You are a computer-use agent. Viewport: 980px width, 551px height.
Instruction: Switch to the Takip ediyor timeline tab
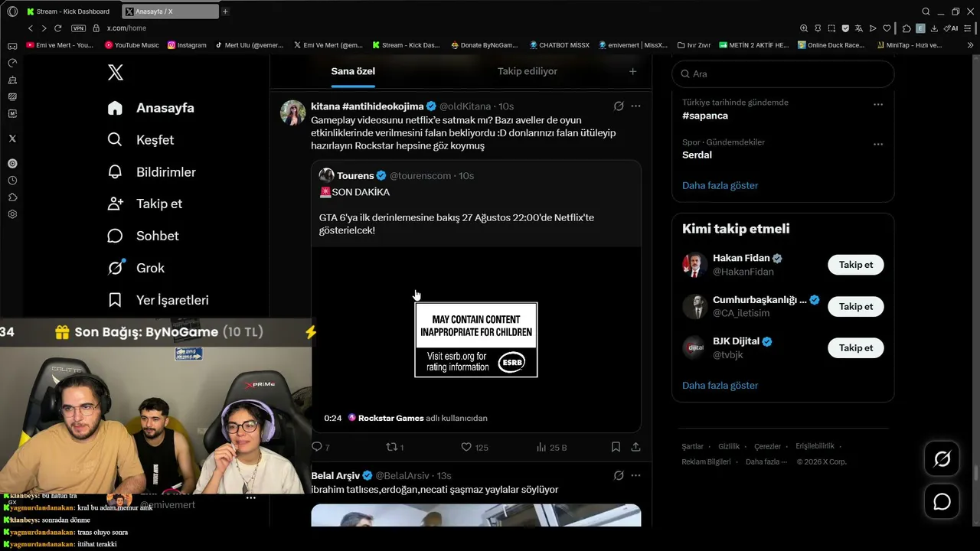pyautogui.click(x=528, y=71)
